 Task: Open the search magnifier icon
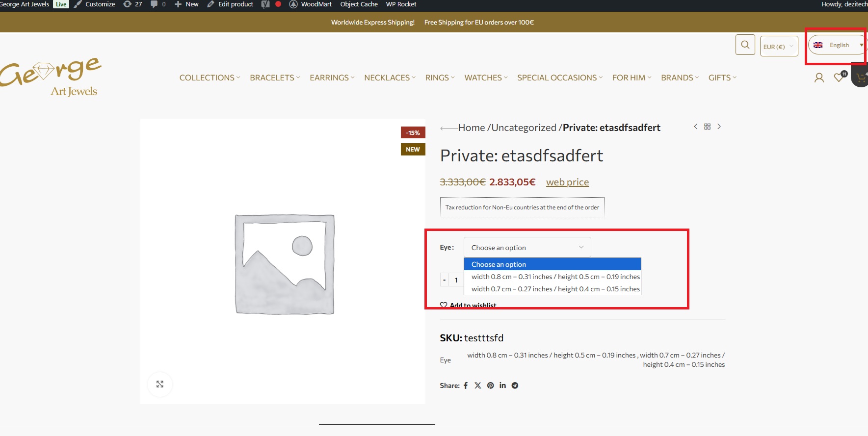pos(745,45)
